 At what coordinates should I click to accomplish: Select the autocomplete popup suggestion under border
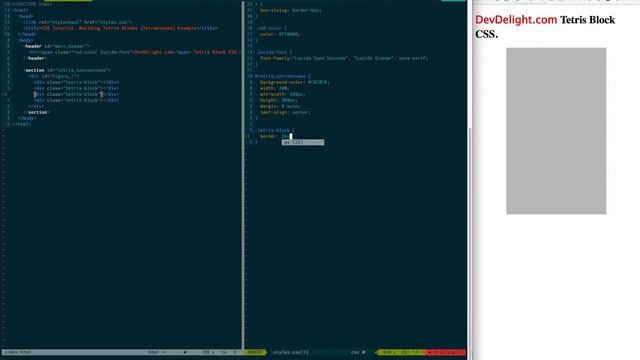pos(303,142)
